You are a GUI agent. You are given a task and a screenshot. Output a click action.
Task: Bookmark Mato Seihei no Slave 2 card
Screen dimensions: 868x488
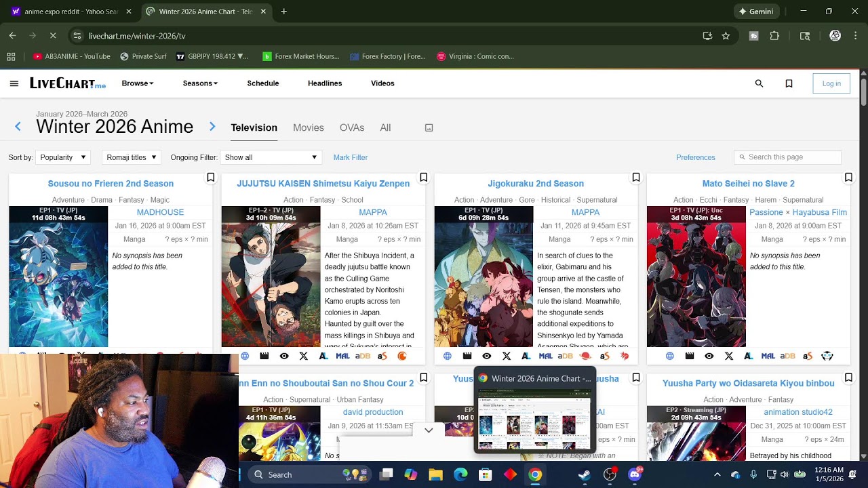(848, 178)
